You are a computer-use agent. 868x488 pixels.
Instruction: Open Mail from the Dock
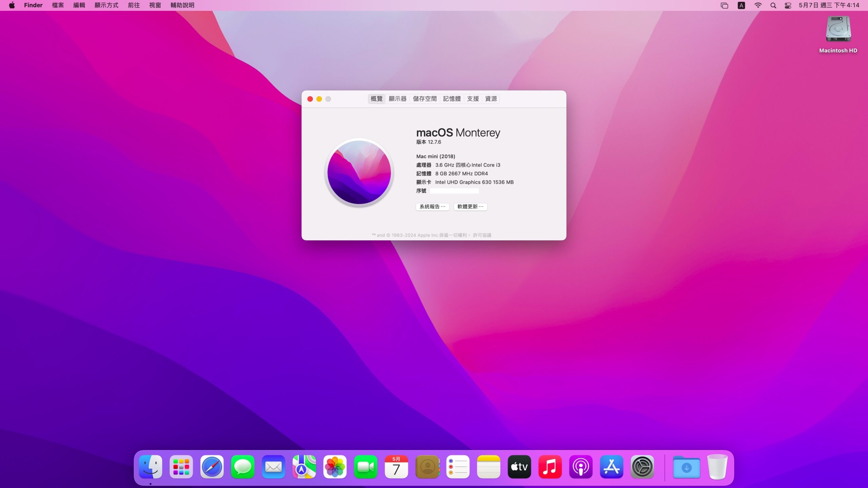(x=273, y=467)
